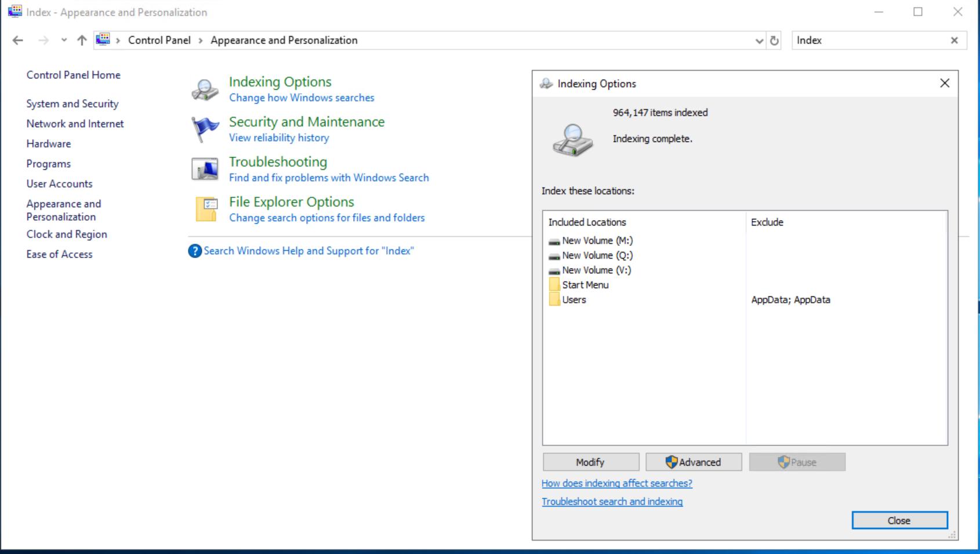Go back using the back arrow
The height and width of the screenshot is (554, 980).
tap(18, 40)
